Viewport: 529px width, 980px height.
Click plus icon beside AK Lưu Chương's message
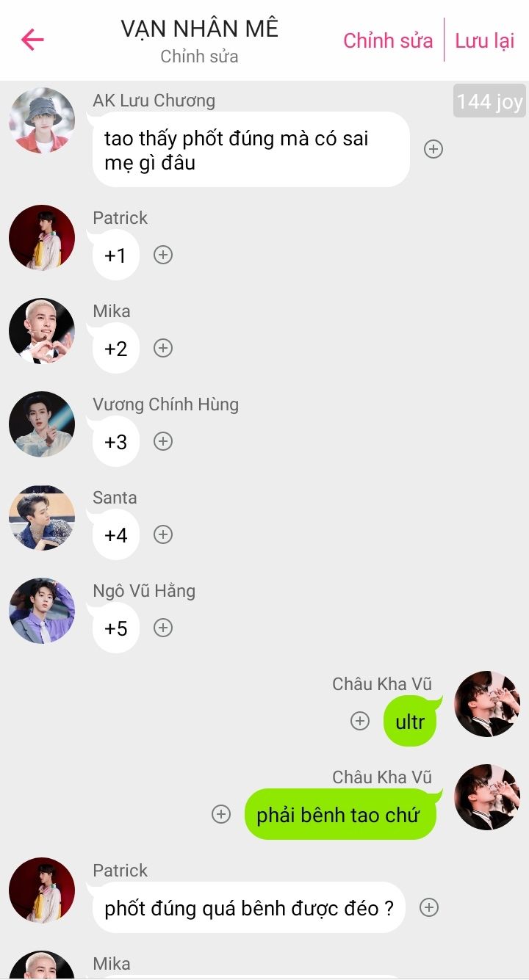coord(433,149)
